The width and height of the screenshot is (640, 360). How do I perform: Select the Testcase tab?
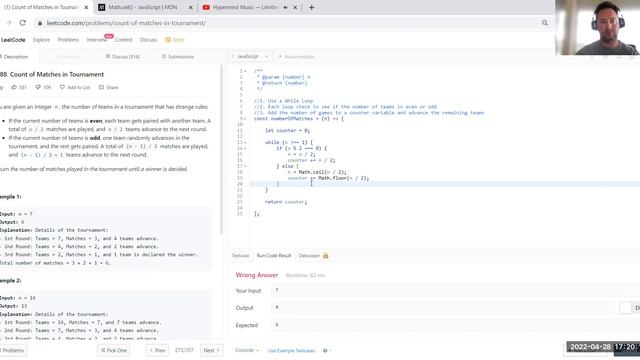coord(240,256)
